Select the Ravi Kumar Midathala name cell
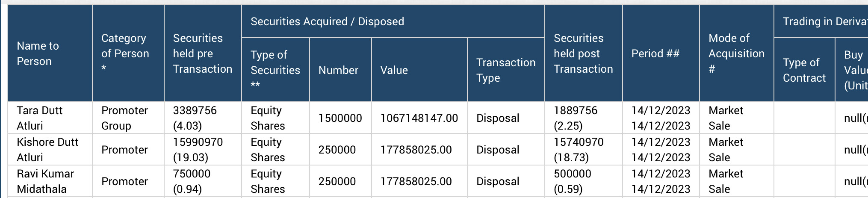Screen dimensions: 868x198 [45, 181]
